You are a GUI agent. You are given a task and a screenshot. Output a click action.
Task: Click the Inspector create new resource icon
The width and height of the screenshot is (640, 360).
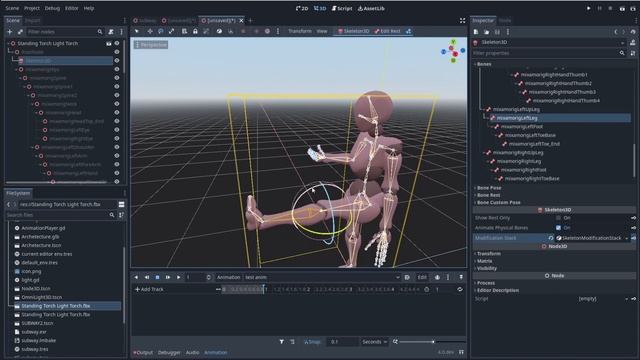tap(476, 32)
